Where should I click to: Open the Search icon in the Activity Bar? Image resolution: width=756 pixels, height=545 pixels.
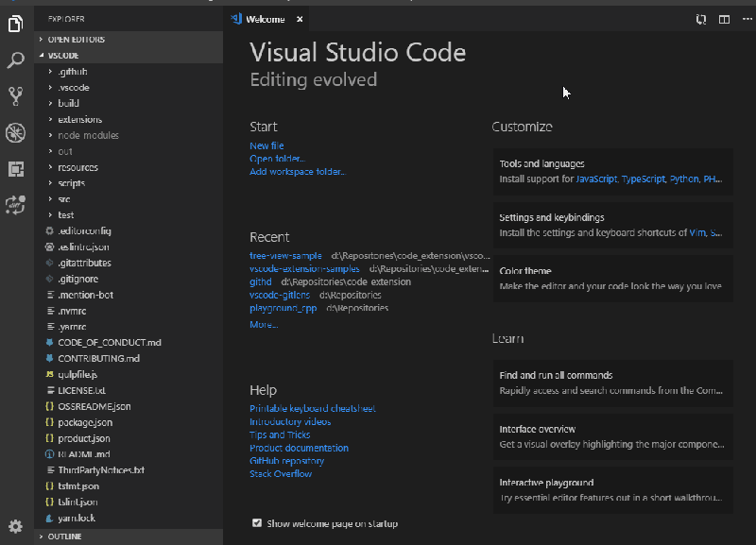point(14,59)
